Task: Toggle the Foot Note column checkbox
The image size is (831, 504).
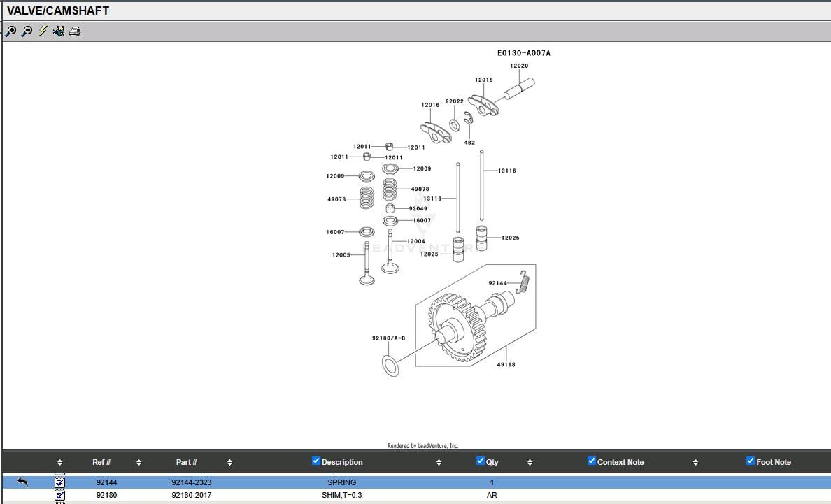Action: [751, 461]
